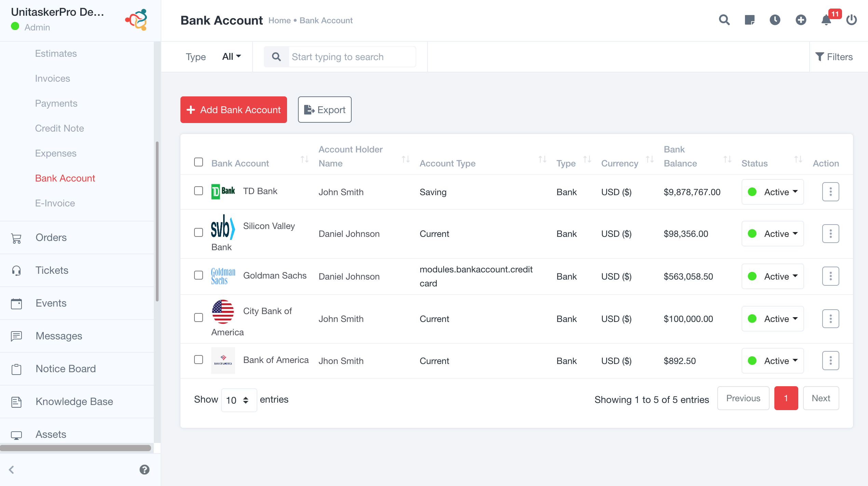Click the help question mark icon
The image size is (868, 486).
(x=145, y=470)
